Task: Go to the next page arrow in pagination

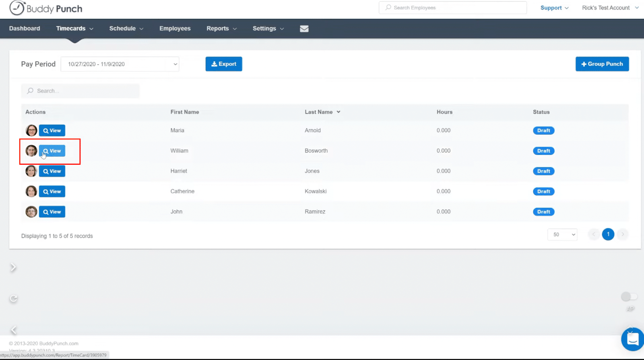Action: pos(623,234)
